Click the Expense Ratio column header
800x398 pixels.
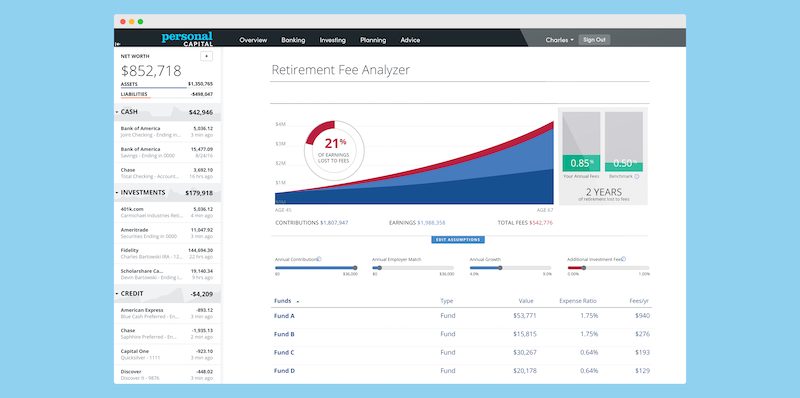pyautogui.click(x=578, y=301)
